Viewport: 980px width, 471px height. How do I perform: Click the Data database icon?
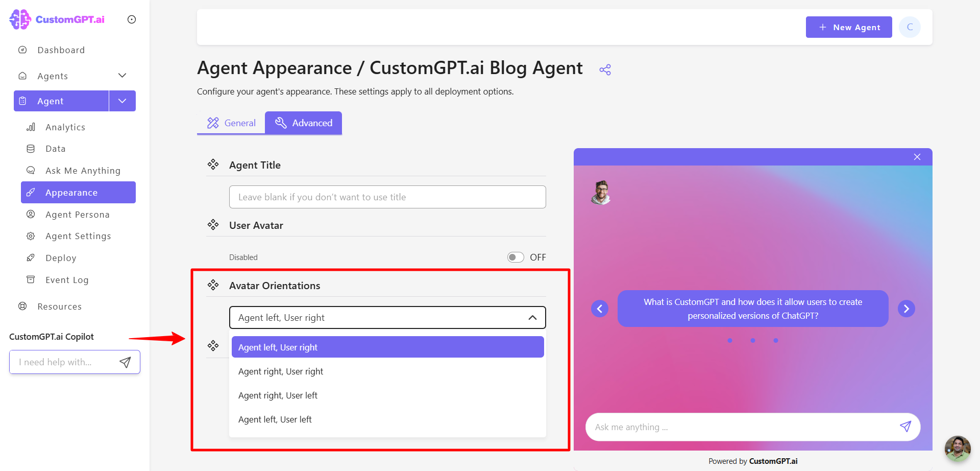tap(31, 149)
